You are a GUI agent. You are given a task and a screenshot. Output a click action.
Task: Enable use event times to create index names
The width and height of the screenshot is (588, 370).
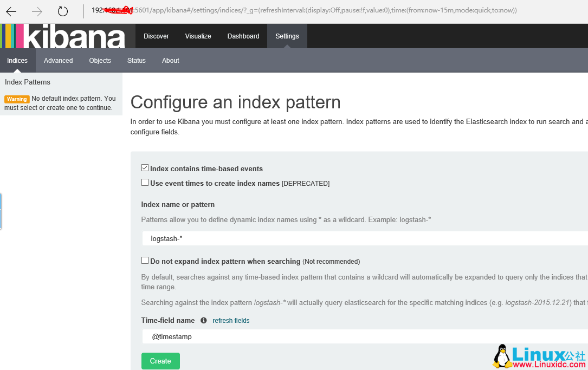pos(145,182)
